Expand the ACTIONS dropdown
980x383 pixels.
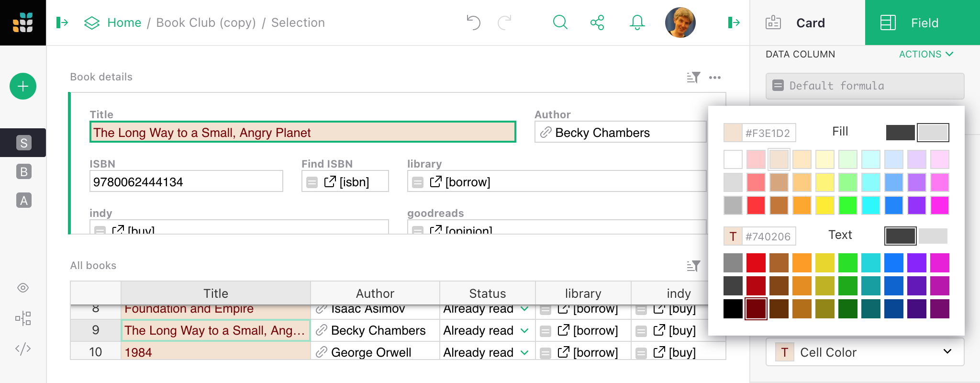point(926,54)
